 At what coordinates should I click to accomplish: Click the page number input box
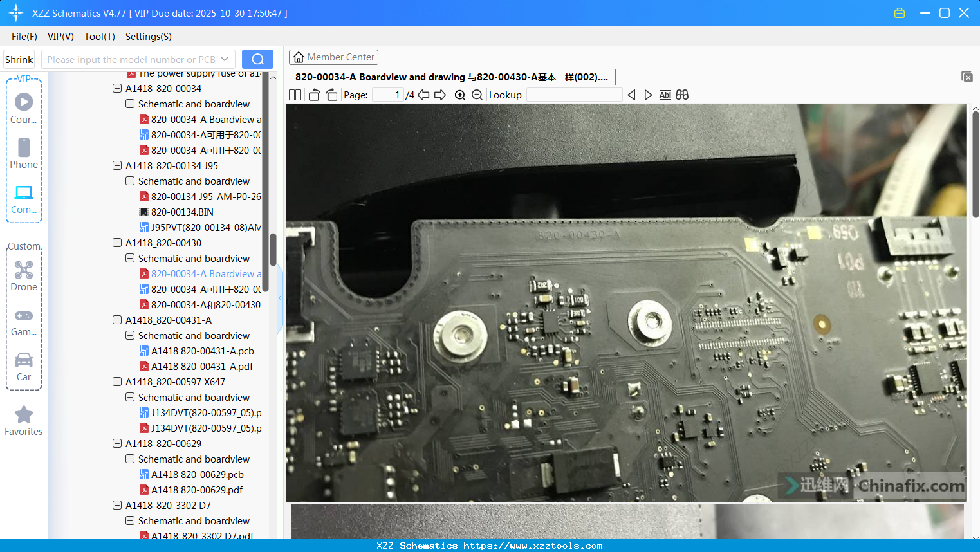point(388,95)
